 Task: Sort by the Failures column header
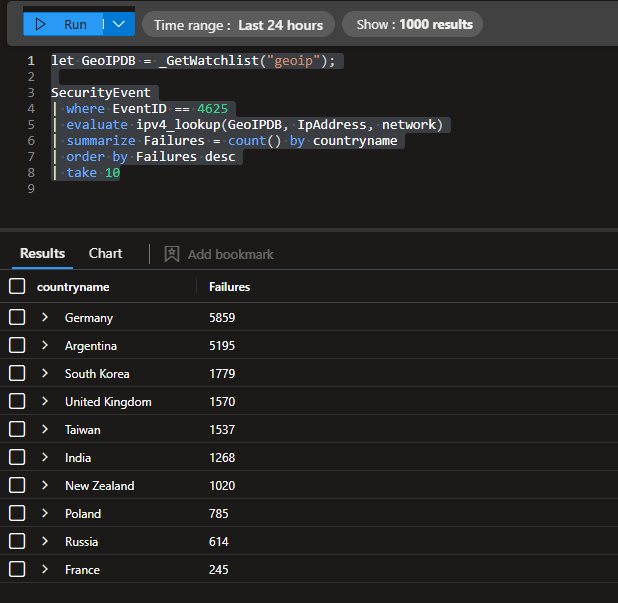[229, 287]
